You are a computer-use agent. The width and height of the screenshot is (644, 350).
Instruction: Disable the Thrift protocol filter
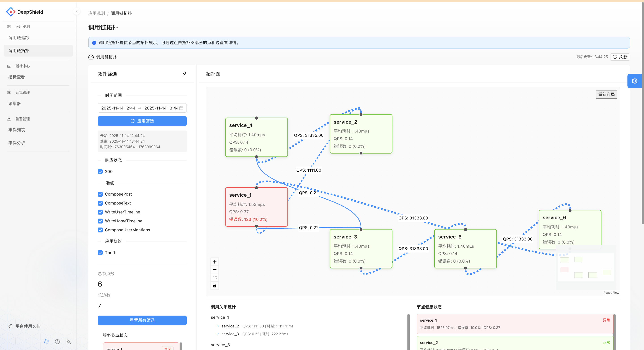(100, 253)
